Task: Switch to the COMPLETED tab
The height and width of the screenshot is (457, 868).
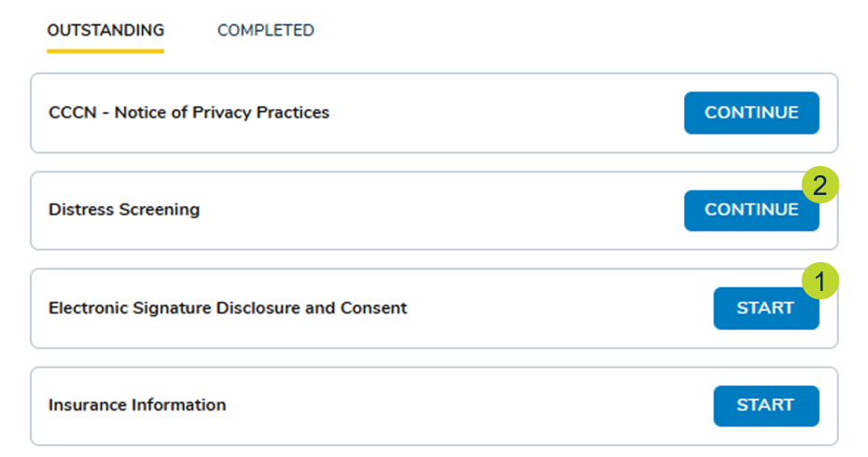Action: pyautogui.click(x=265, y=31)
